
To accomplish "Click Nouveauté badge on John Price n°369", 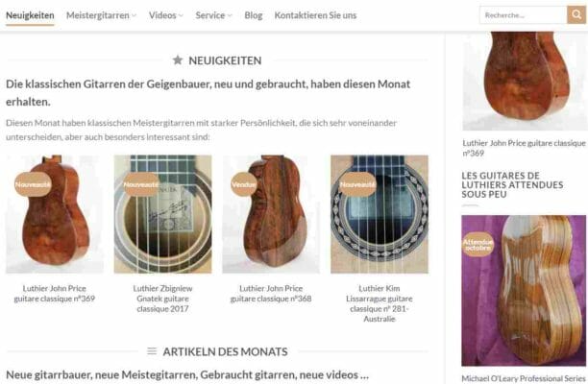I will pyautogui.click(x=33, y=184).
